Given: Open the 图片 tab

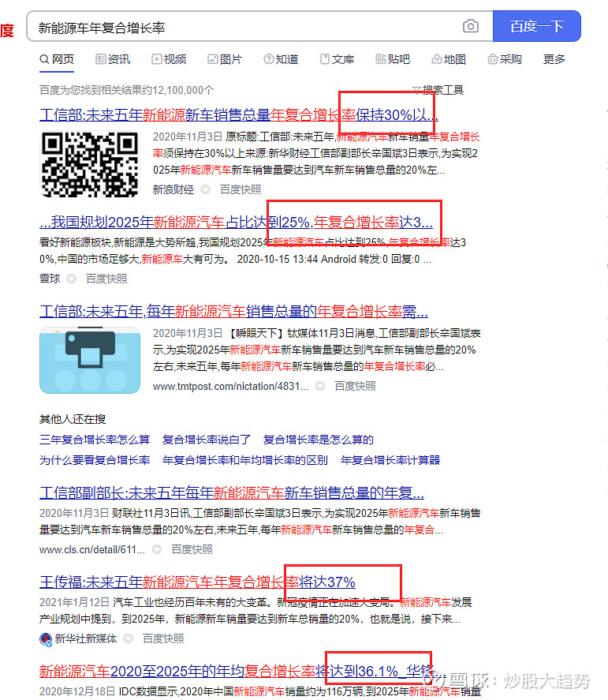Looking at the screenshot, I should (225, 59).
